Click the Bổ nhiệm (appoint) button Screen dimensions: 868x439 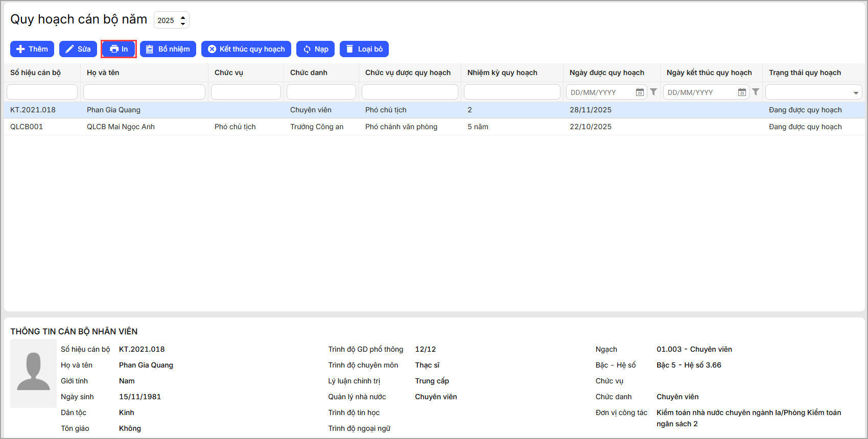coord(168,49)
